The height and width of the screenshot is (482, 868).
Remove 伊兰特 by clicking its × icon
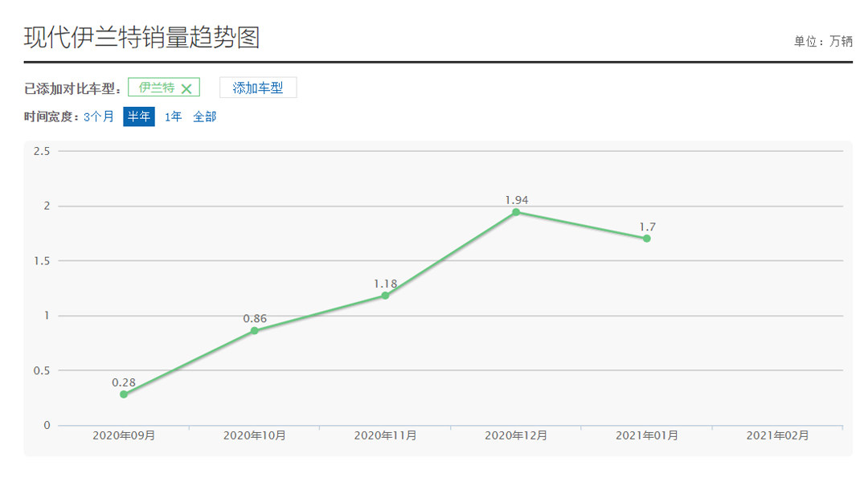click(186, 89)
